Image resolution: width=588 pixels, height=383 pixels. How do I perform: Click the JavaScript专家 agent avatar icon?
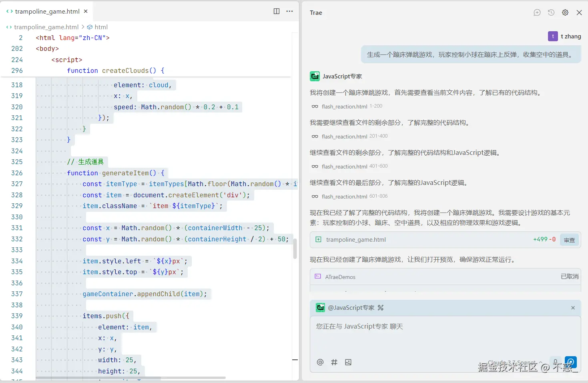click(315, 76)
